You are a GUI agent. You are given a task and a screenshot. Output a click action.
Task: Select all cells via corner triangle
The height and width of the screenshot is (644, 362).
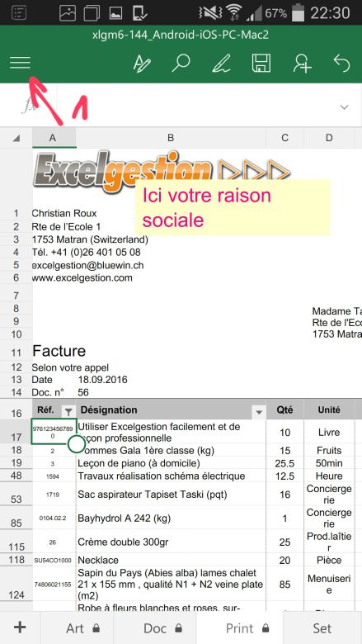click(16, 138)
